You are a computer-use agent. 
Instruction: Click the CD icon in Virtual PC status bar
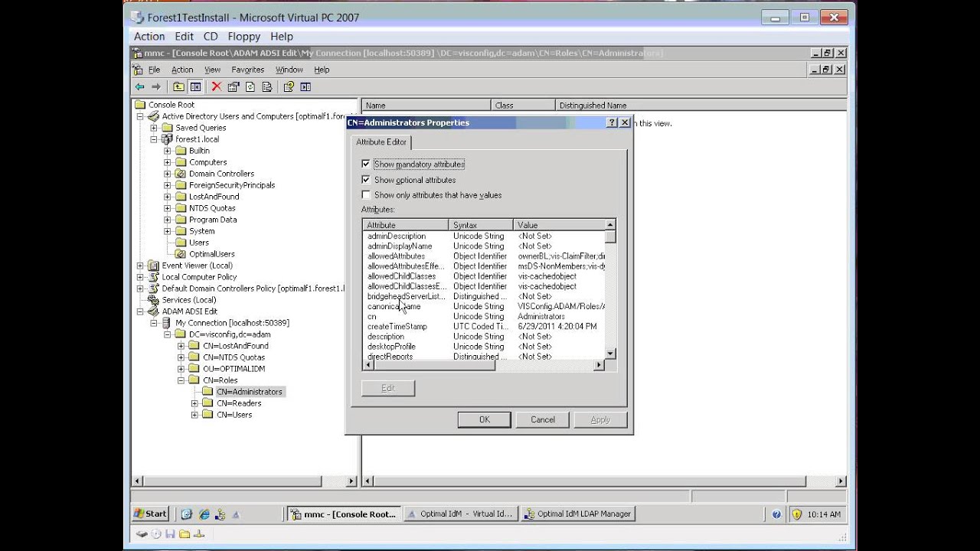(x=156, y=534)
